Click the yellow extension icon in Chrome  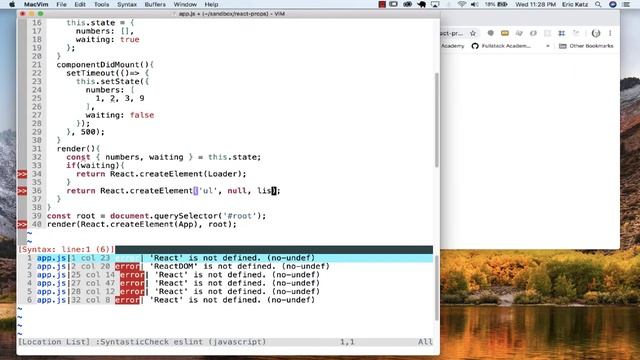(x=505, y=33)
